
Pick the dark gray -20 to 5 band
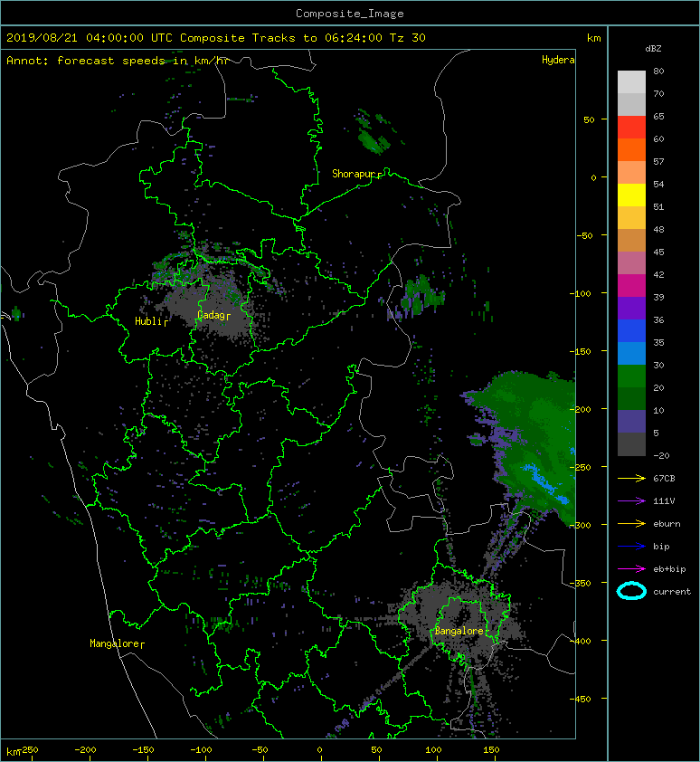click(631, 444)
